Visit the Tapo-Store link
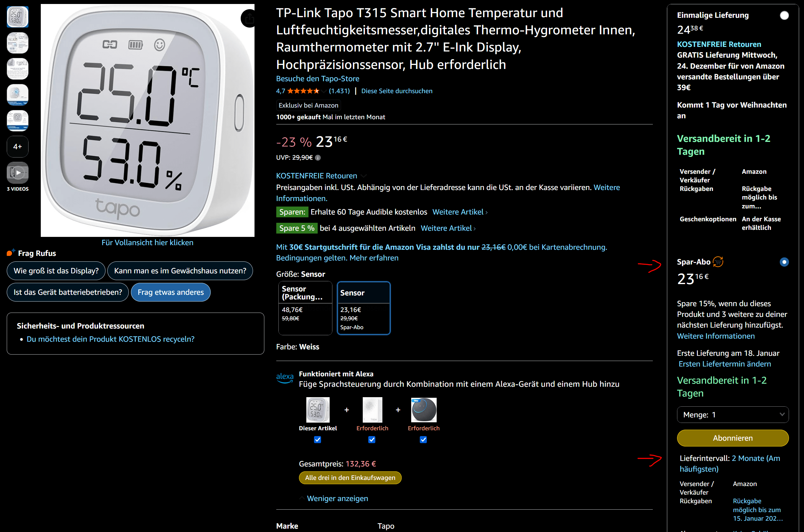 click(x=317, y=79)
